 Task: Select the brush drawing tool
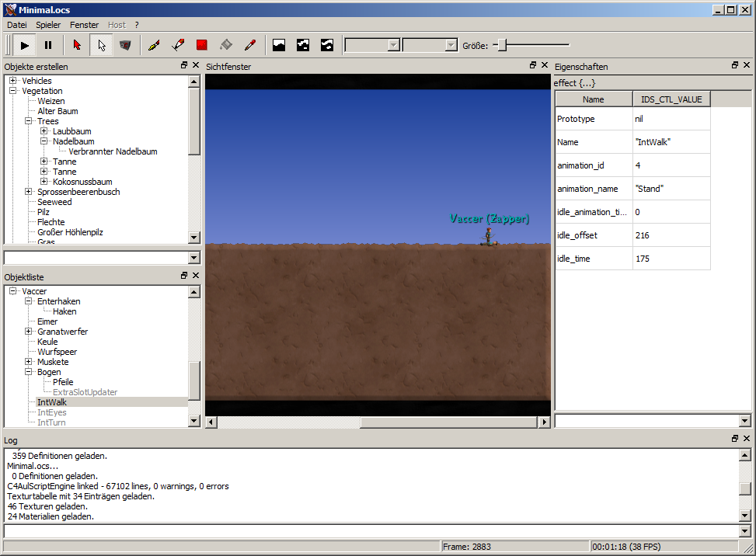pos(153,45)
